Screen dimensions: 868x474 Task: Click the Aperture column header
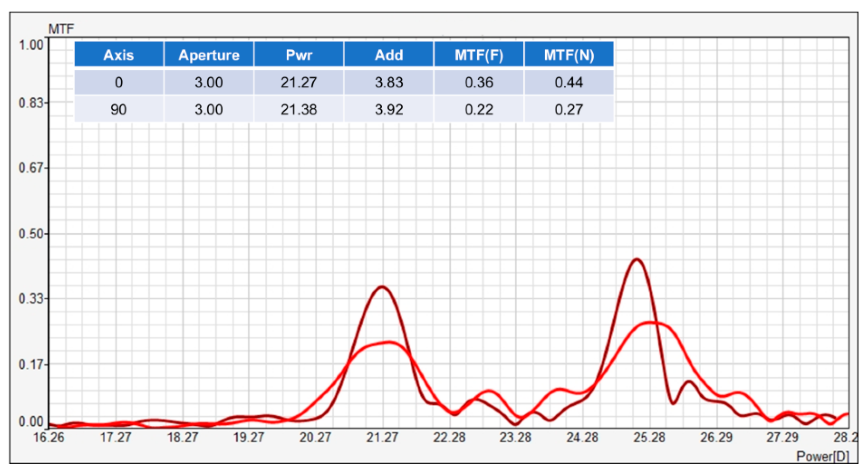[x=209, y=55]
